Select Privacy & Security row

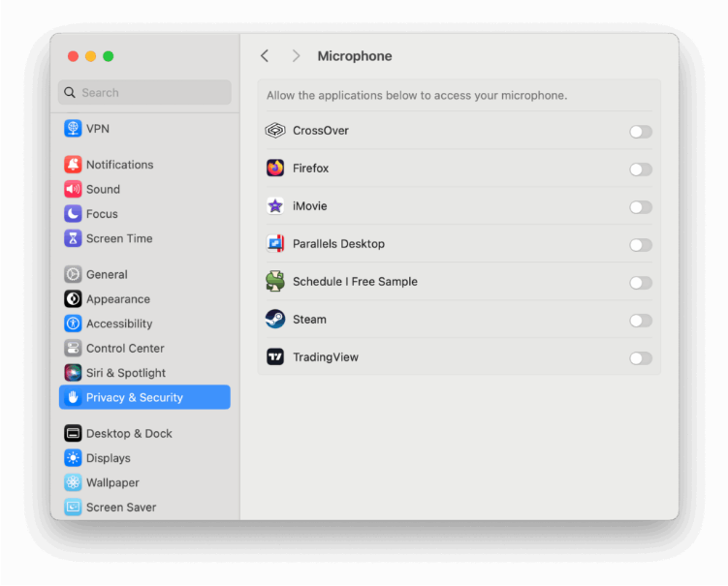(x=144, y=397)
